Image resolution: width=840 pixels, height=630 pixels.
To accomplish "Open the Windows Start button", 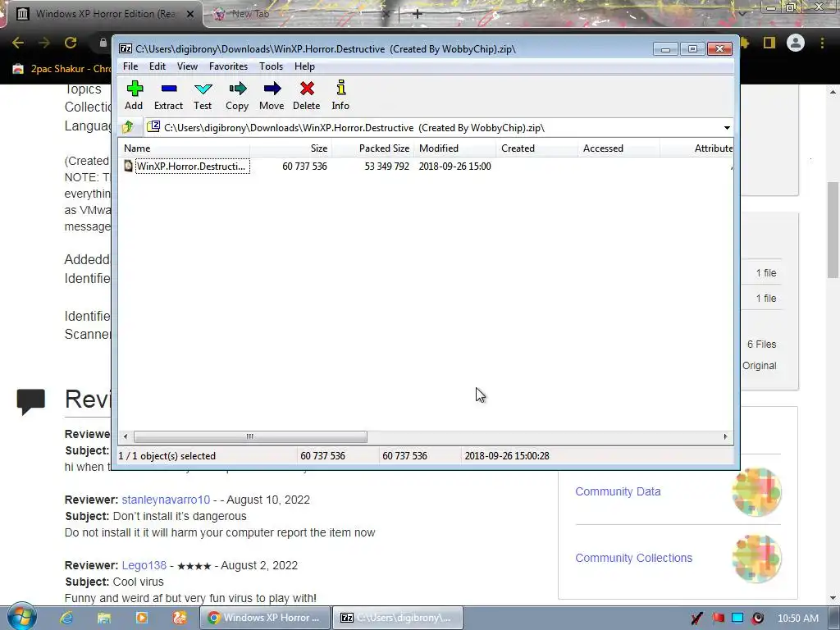I will (21, 618).
